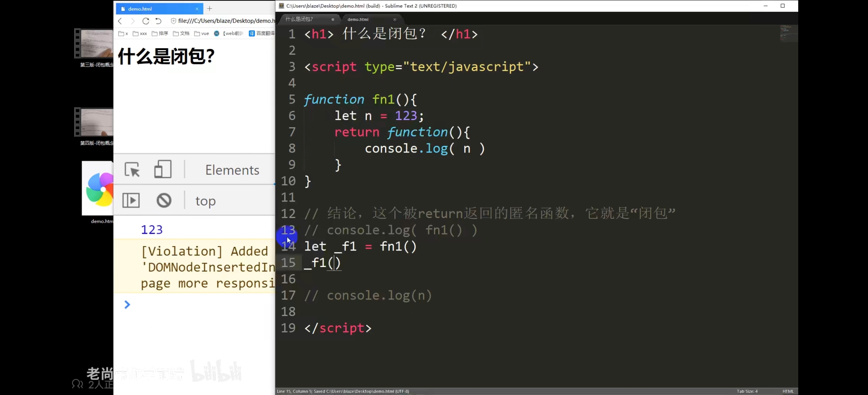
Task: Click the browser reload icon
Action: [x=146, y=21]
